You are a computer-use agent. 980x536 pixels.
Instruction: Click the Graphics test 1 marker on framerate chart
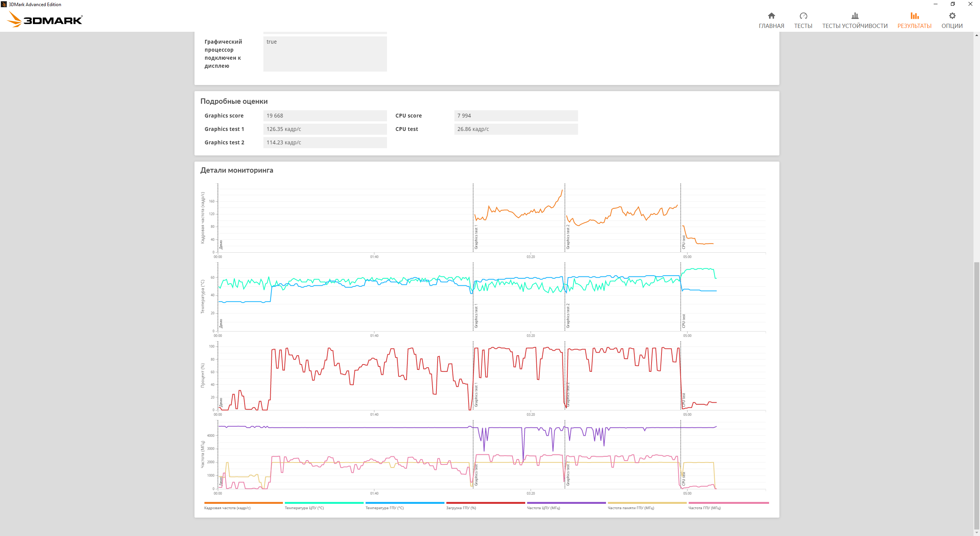(x=476, y=237)
